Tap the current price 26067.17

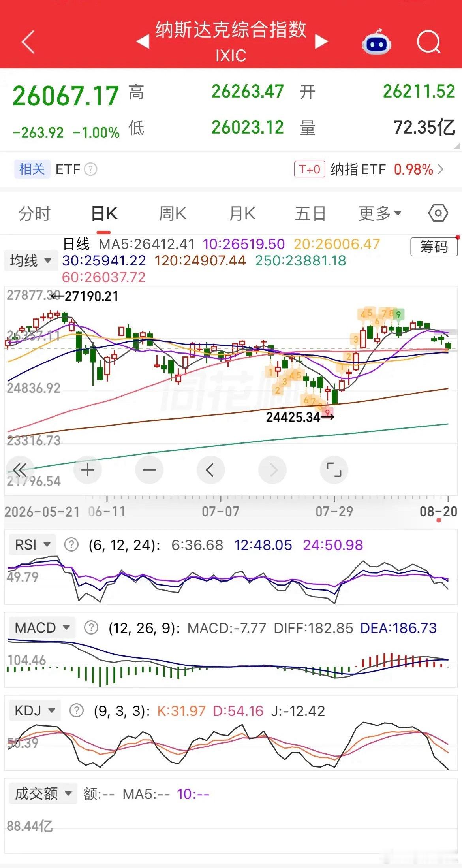[66, 96]
